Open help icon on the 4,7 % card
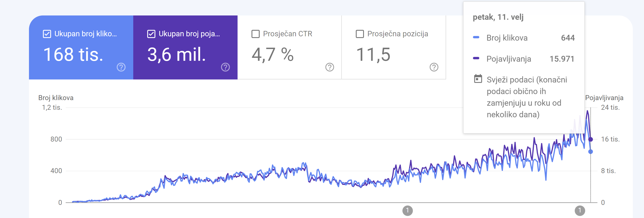Viewport: 644px width, 218px height. [x=330, y=67]
